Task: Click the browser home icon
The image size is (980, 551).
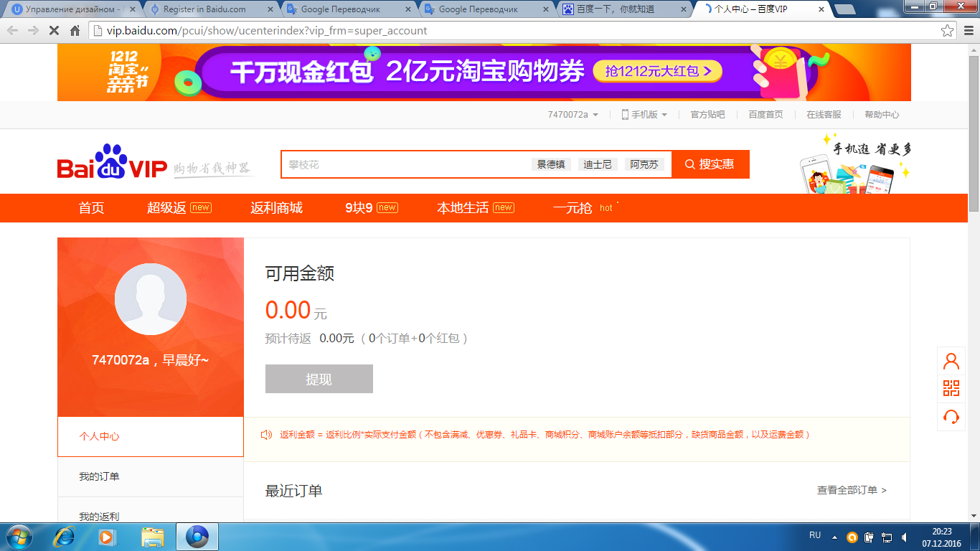Action: point(75,31)
